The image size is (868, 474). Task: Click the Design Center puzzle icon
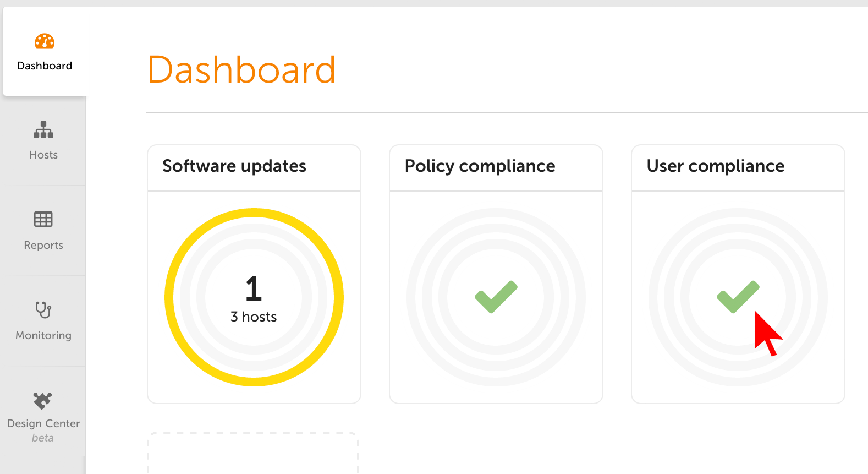pyautogui.click(x=43, y=400)
